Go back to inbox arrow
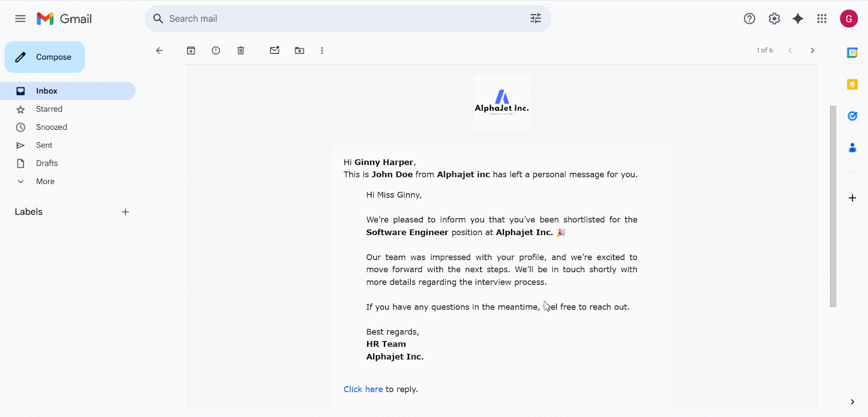868x417 pixels. click(x=159, y=50)
